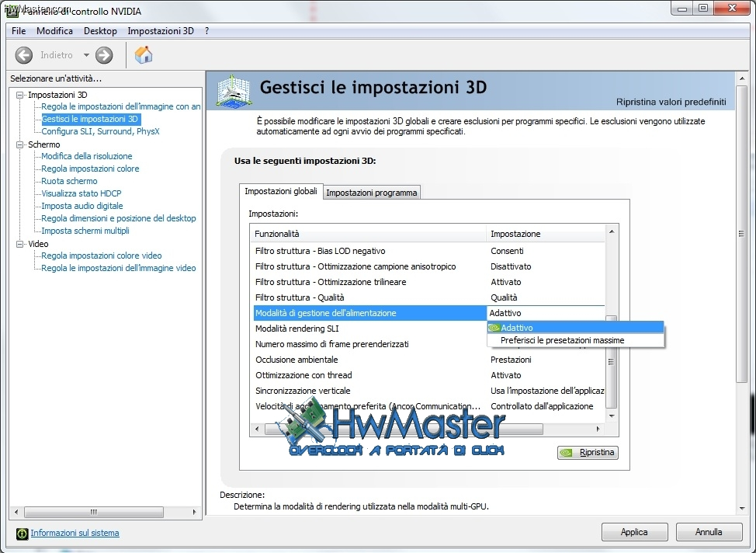
Task: Collapse the Schermo tree node
Action: pyautogui.click(x=19, y=144)
